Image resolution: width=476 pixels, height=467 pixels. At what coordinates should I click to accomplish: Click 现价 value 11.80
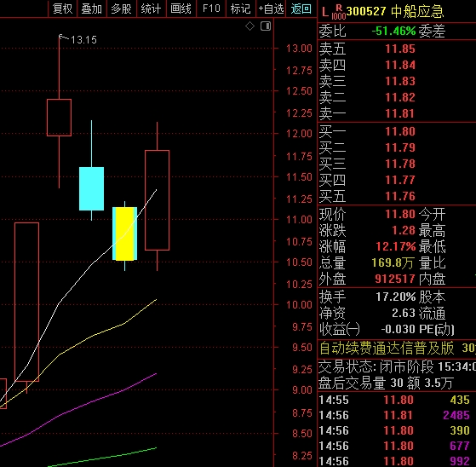[x=400, y=214]
